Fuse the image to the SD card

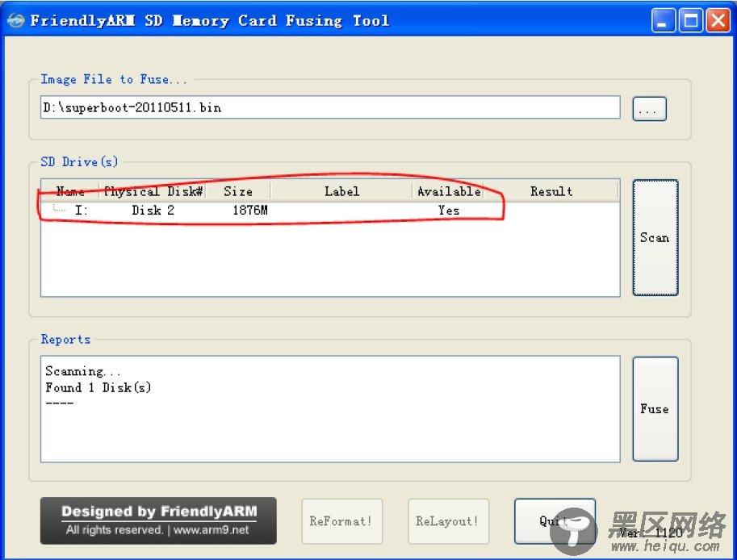click(655, 409)
